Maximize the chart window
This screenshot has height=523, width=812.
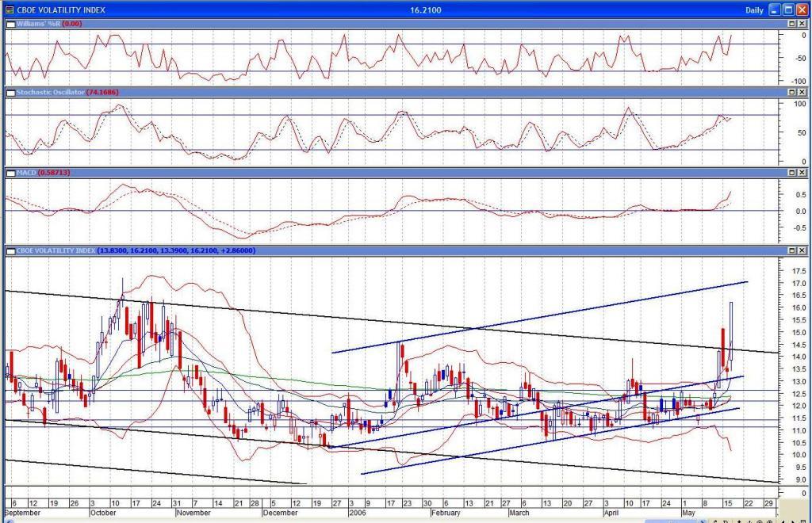pyautogui.click(x=788, y=10)
